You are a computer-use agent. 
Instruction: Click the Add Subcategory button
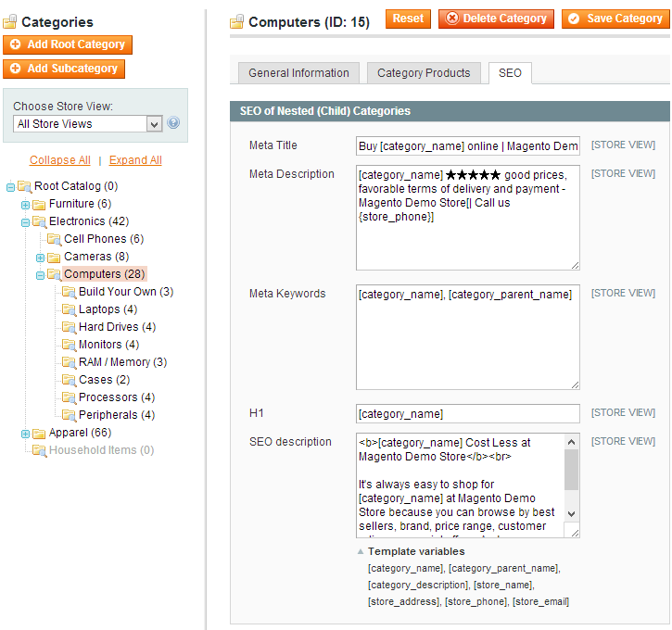(x=64, y=69)
